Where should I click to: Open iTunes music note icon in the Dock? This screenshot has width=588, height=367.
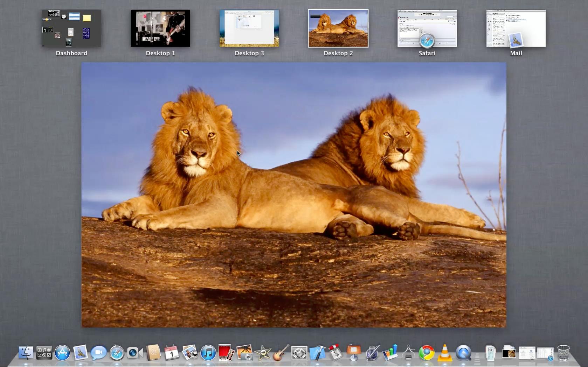click(208, 353)
